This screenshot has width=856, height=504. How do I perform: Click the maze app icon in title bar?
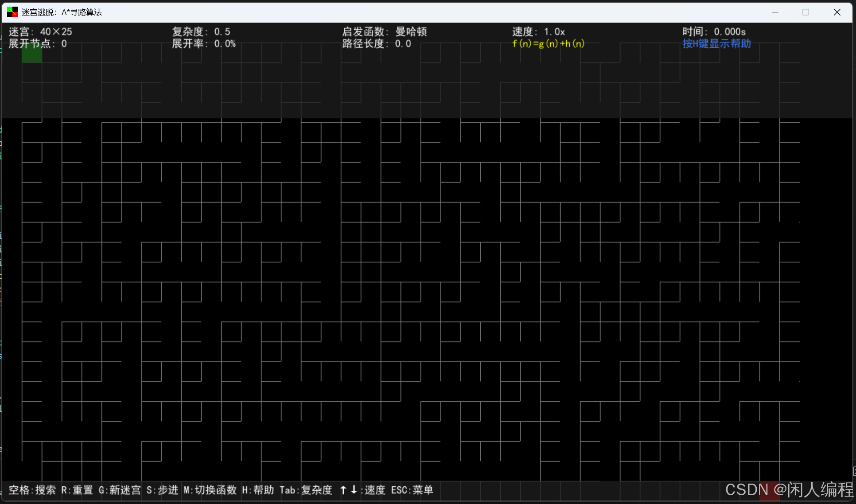point(12,12)
